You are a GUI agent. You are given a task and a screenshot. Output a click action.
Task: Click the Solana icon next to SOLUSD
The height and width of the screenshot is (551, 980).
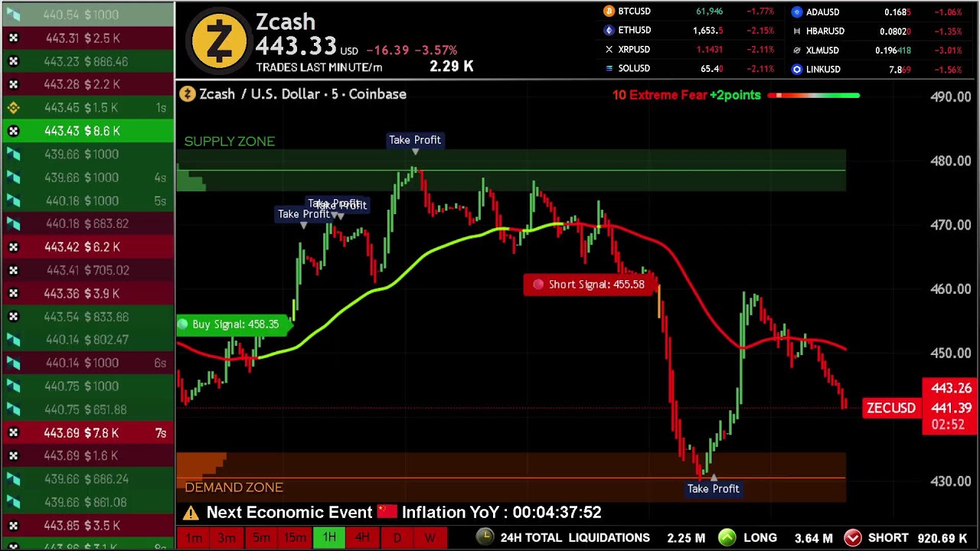tap(609, 68)
